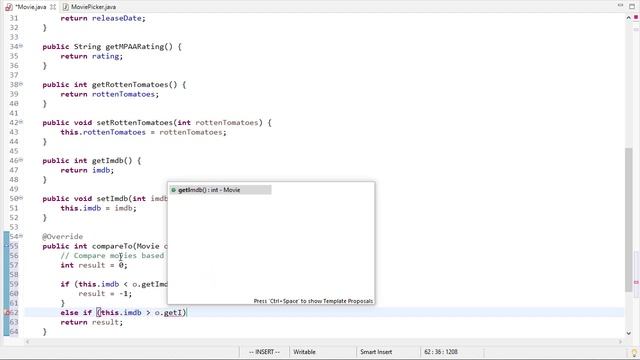
Task: Click the red problem indicator above overview ruler
Action: (x=636, y=17)
